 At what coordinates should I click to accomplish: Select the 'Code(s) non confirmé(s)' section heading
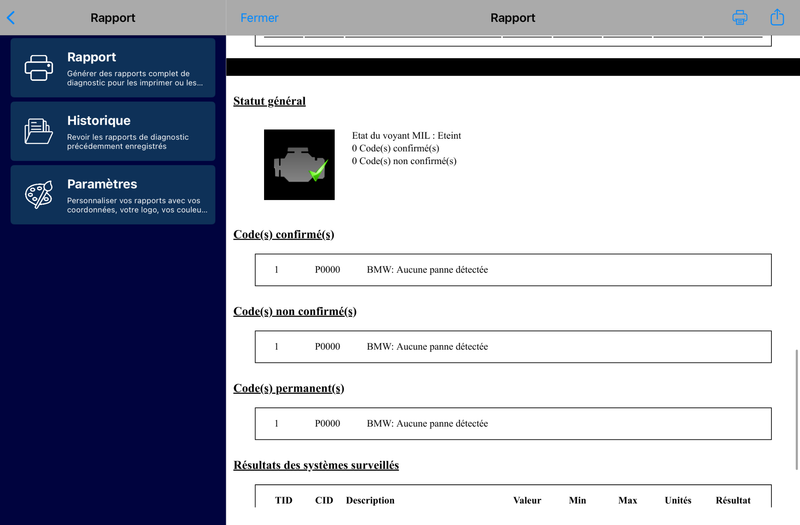click(x=295, y=312)
